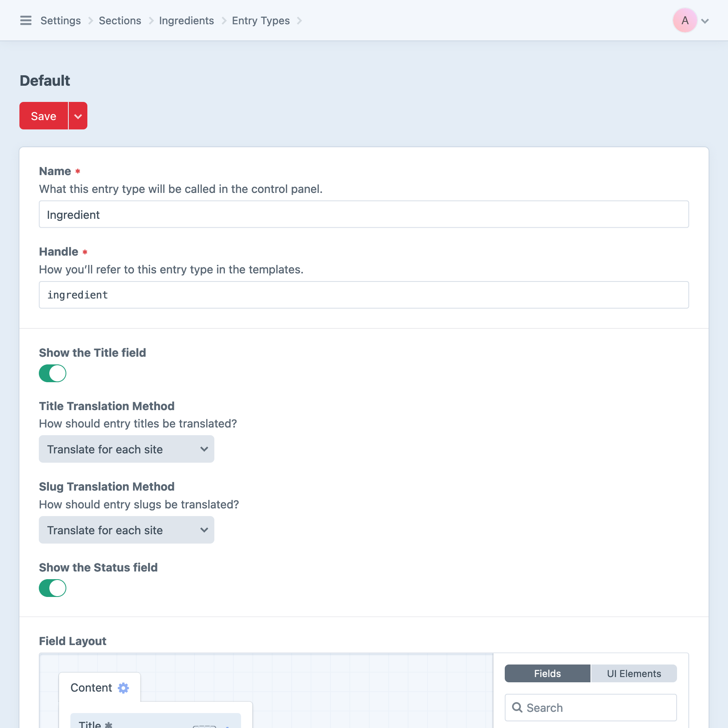Toggle off Show the Title field
Image resolution: width=728 pixels, height=728 pixels.
point(52,373)
